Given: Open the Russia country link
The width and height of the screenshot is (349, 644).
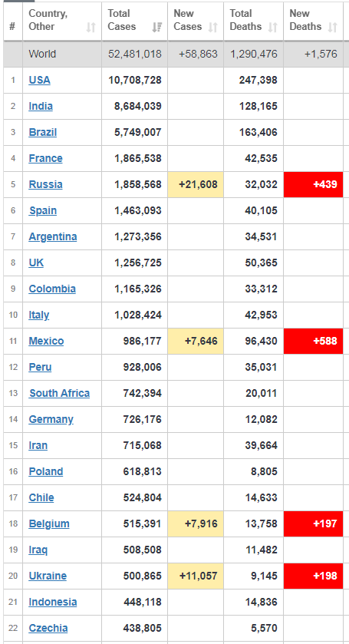Looking at the screenshot, I should [45, 184].
